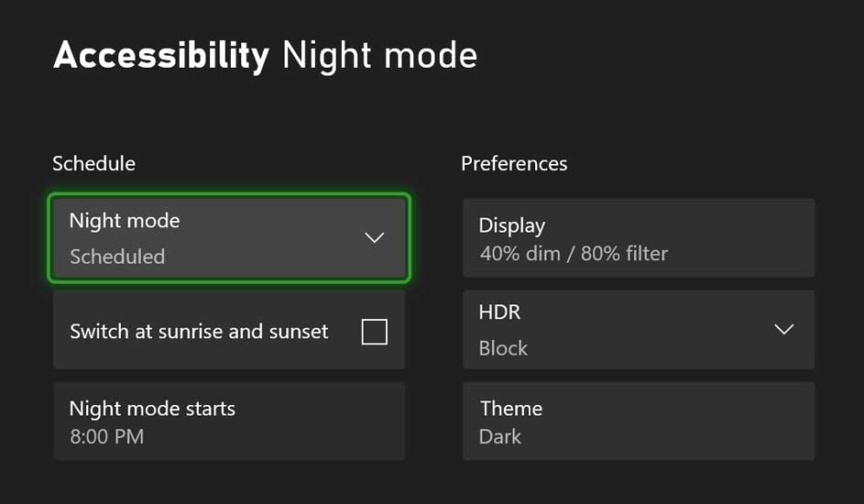Click the Schedule section label
Screen dimensions: 864x504
tap(93, 164)
